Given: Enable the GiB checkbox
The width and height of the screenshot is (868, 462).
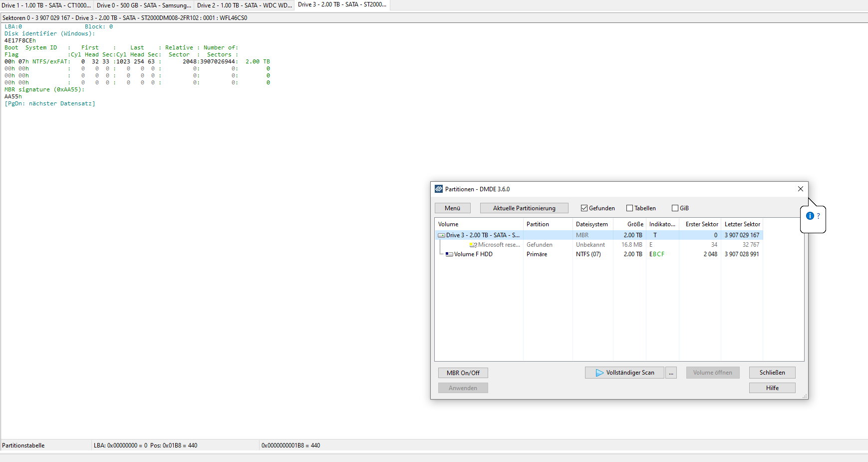Looking at the screenshot, I should [675, 208].
